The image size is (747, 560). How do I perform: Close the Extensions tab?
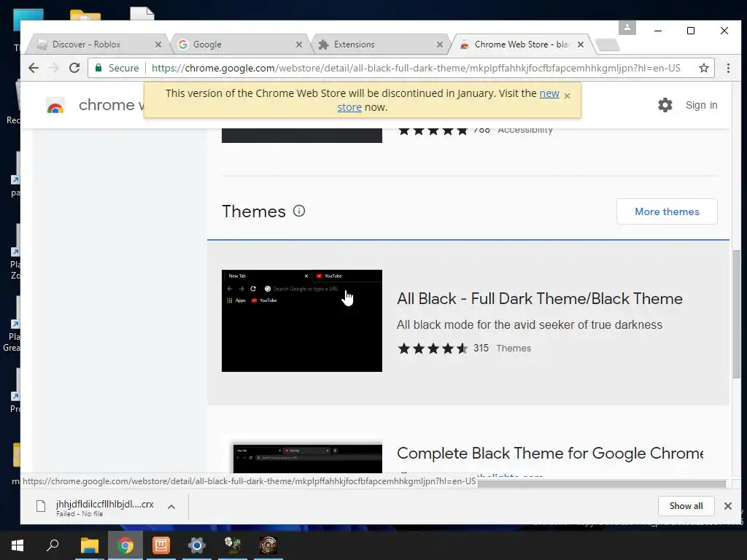pos(439,44)
